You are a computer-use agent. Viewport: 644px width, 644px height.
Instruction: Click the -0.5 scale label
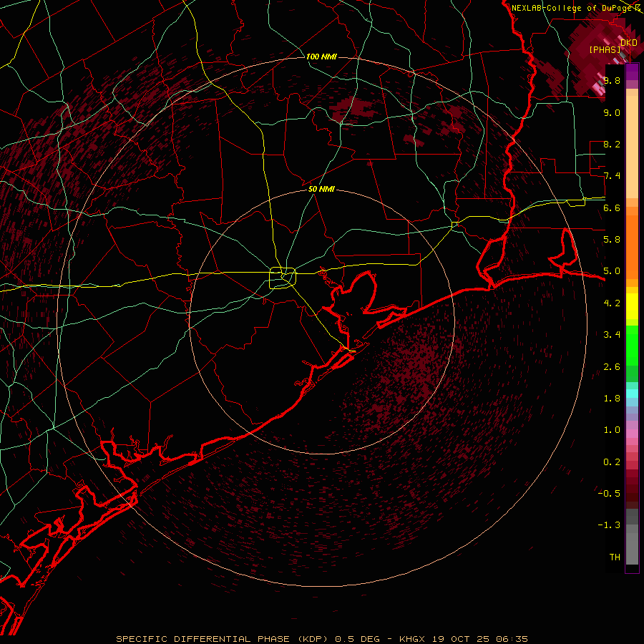[609, 493]
